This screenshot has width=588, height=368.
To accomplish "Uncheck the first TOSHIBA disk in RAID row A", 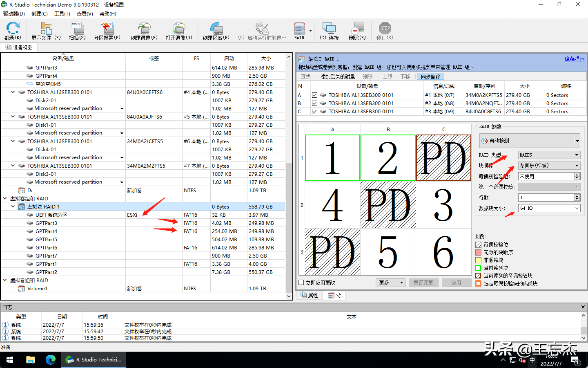I will point(314,94).
